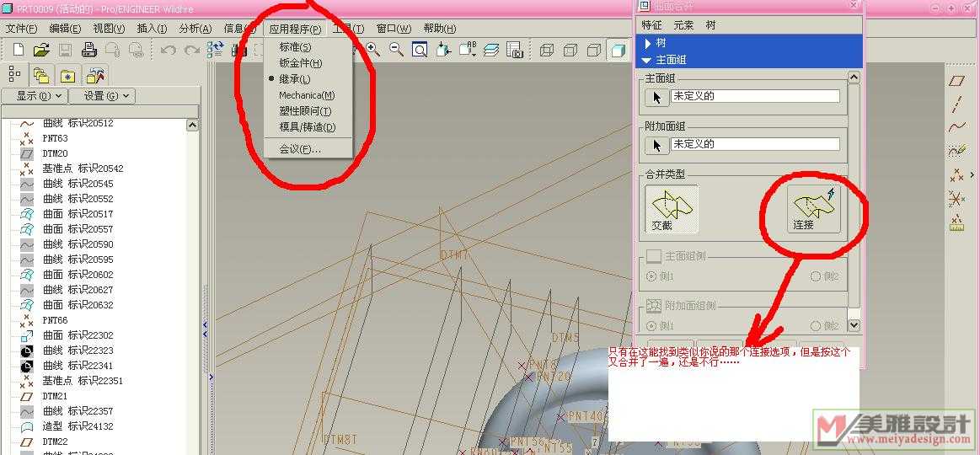Viewport: 980px width, 455px height.
Task: Open the 分析(A) menu
Action: click(195, 29)
